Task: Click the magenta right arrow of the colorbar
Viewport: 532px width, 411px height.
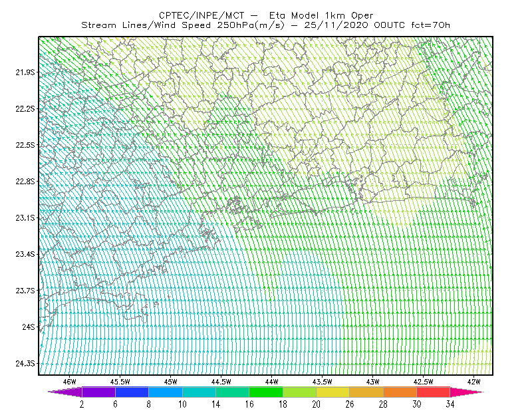Action: tap(467, 392)
